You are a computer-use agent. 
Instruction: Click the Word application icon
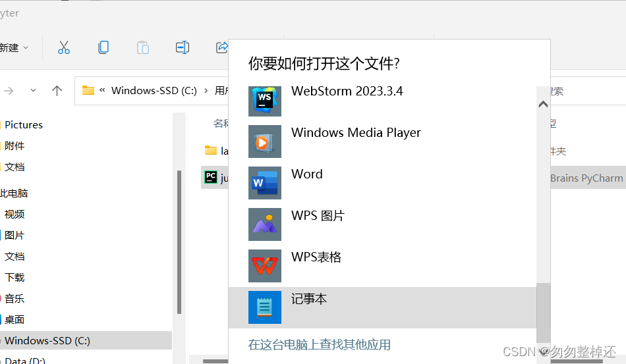click(265, 183)
